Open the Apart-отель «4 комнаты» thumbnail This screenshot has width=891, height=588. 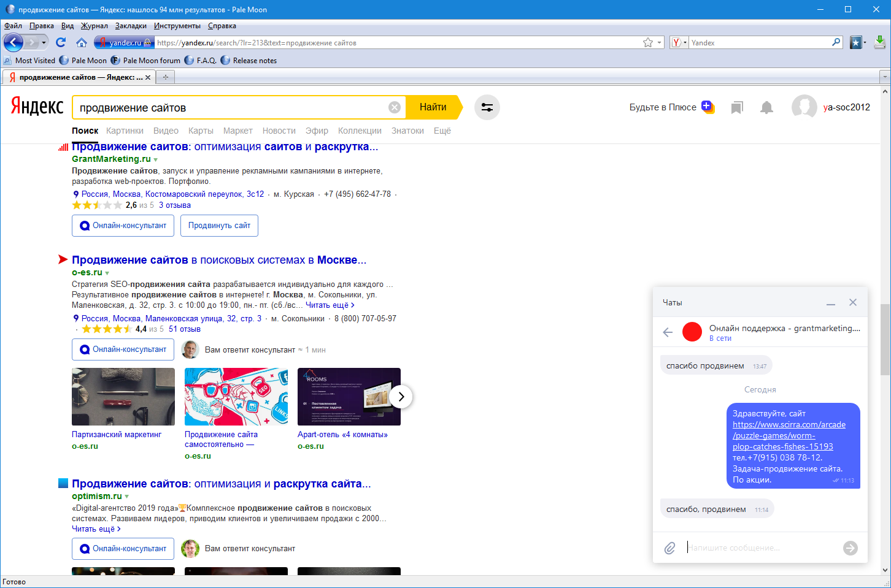[x=349, y=397]
